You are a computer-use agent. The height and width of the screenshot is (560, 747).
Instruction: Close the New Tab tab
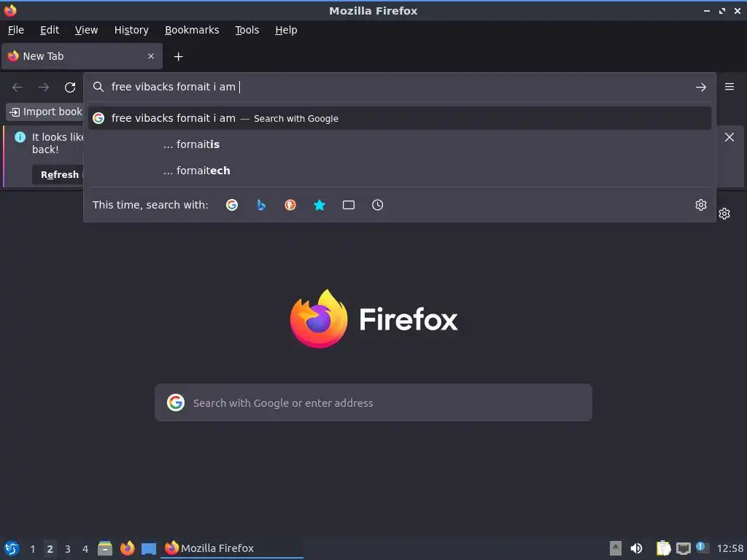click(x=151, y=56)
